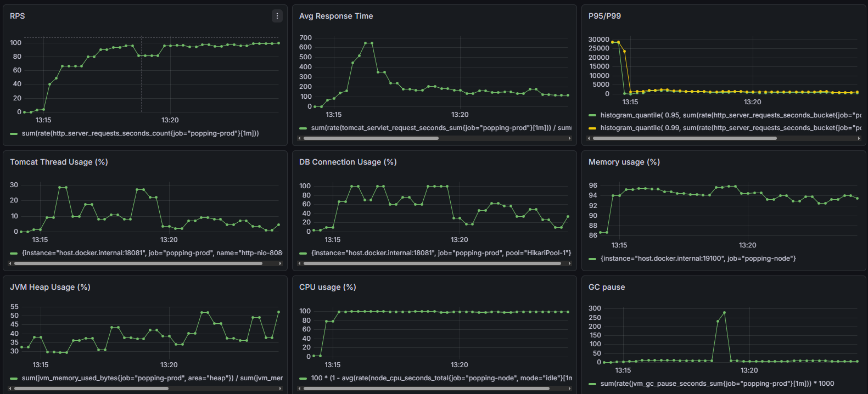Click the yellow P99 legend color swatch
The height and width of the screenshot is (394, 868).
(x=592, y=128)
